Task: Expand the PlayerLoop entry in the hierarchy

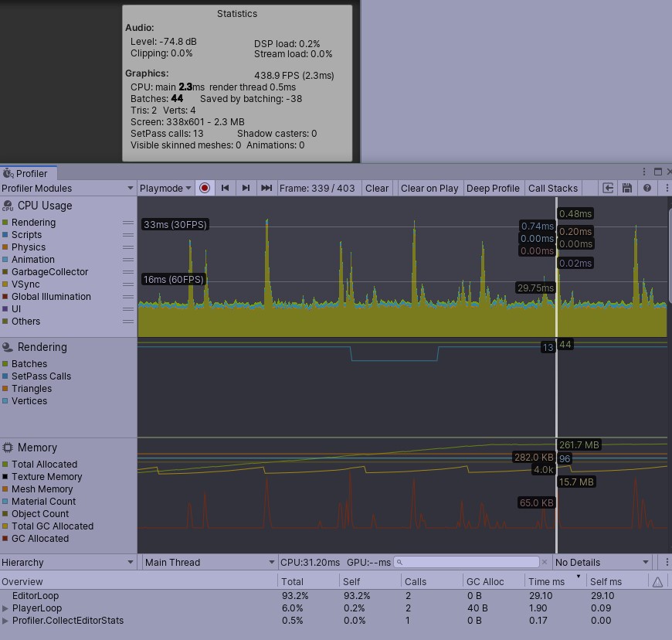Action: pyautogui.click(x=6, y=608)
